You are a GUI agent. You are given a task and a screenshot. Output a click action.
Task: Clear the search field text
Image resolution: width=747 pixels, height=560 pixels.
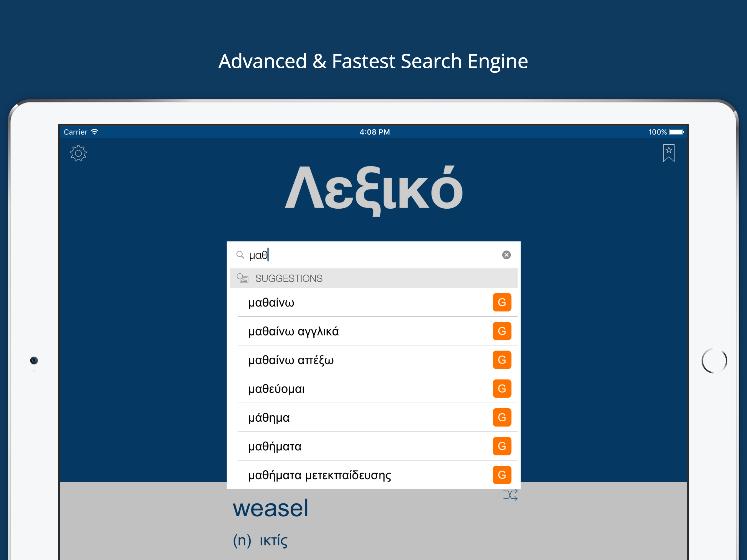(x=506, y=255)
